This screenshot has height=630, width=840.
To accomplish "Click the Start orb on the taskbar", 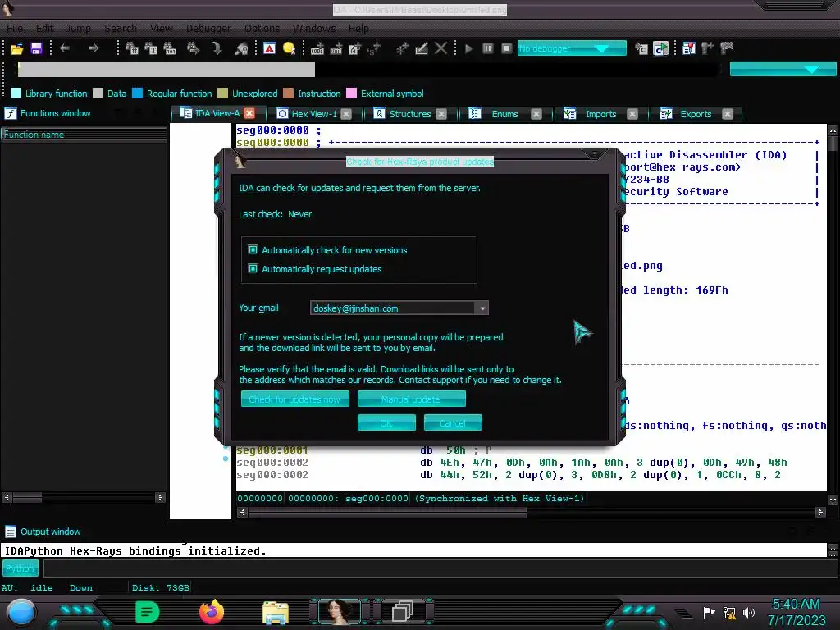I will (x=21, y=612).
